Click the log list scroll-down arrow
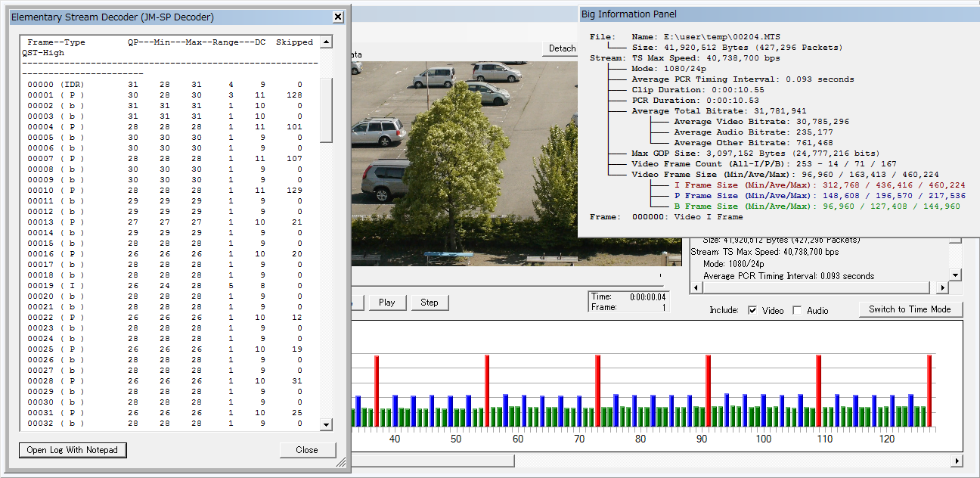The image size is (980, 478). (x=327, y=425)
